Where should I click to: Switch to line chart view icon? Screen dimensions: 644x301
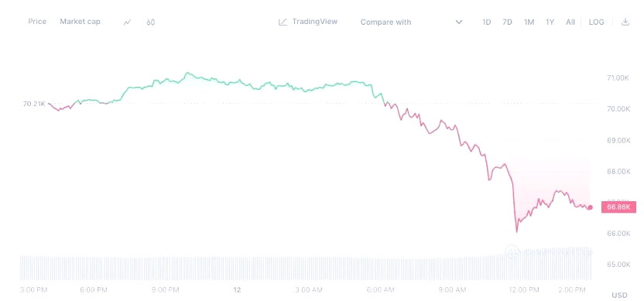127,22
